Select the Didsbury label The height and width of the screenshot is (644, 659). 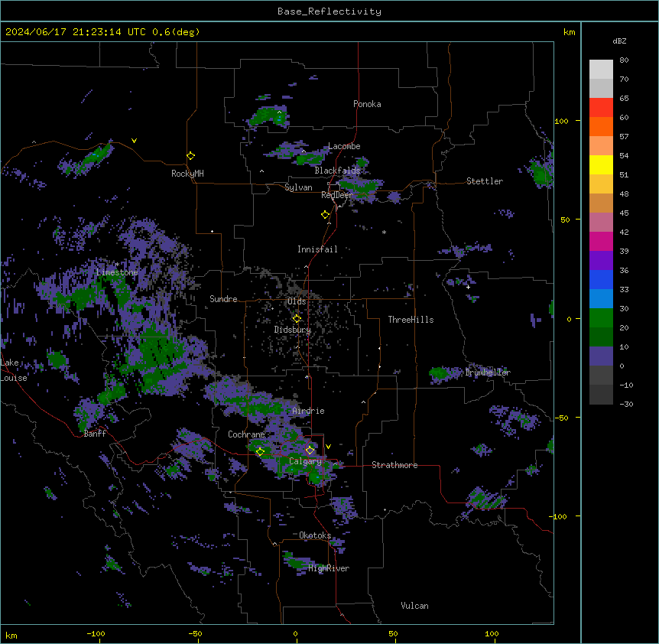pyautogui.click(x=293, y=330)
